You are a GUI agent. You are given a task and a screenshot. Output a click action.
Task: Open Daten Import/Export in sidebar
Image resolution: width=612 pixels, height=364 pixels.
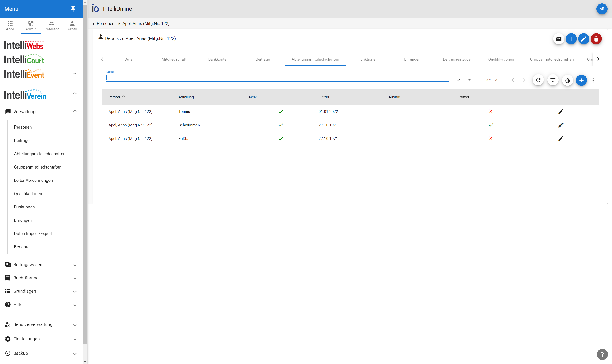[33, 234]
